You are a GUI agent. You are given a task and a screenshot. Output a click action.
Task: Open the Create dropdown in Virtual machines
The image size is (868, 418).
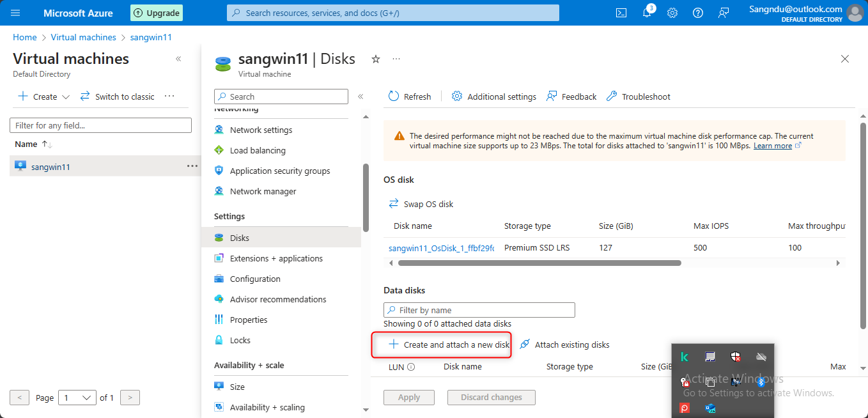click(x=44, y=97)
